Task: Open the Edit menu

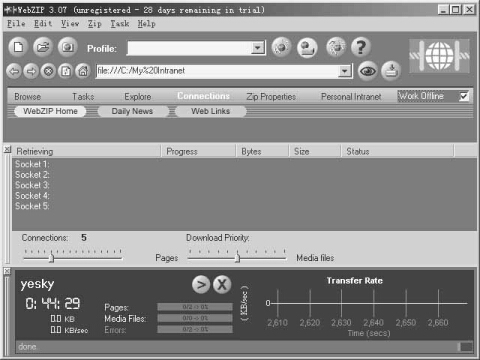Action: (x=43, y=24)
